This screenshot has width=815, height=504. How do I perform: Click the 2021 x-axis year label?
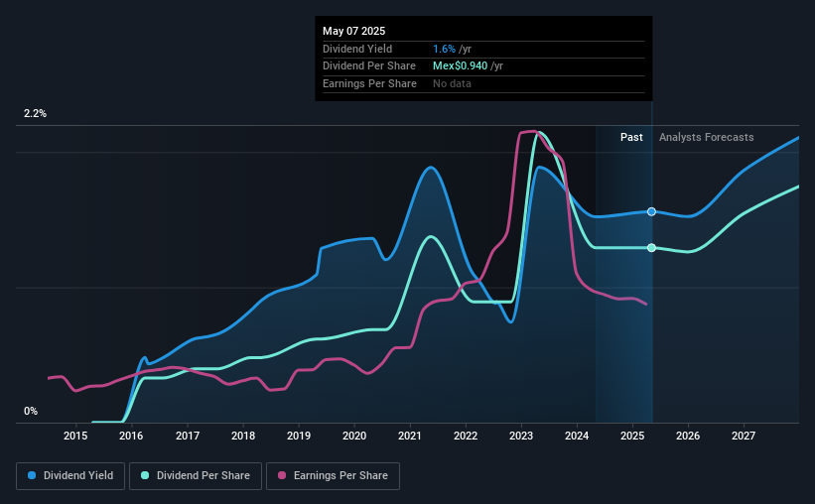click(410, 436)
